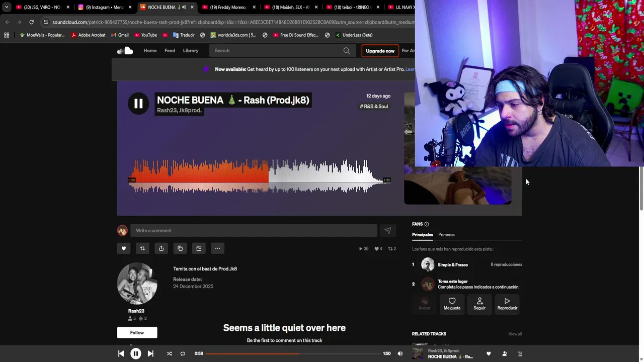This screenshot has height=362, width=644.
Task: Follow Rash23
Action: pyautogui.click(x=137, y=332)
